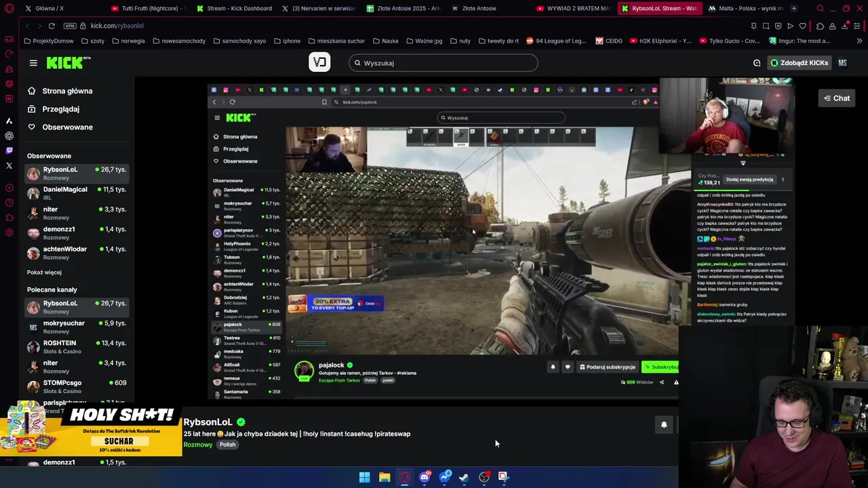Switch to Malta - Polska tab
The image size is (868, 488).
click(x=745, y=8)
